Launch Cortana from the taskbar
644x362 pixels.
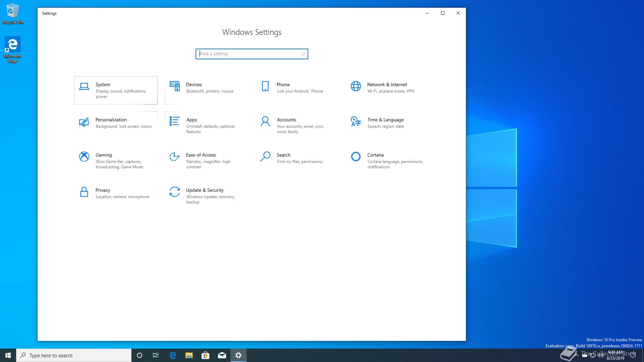[x=140, y=355]
